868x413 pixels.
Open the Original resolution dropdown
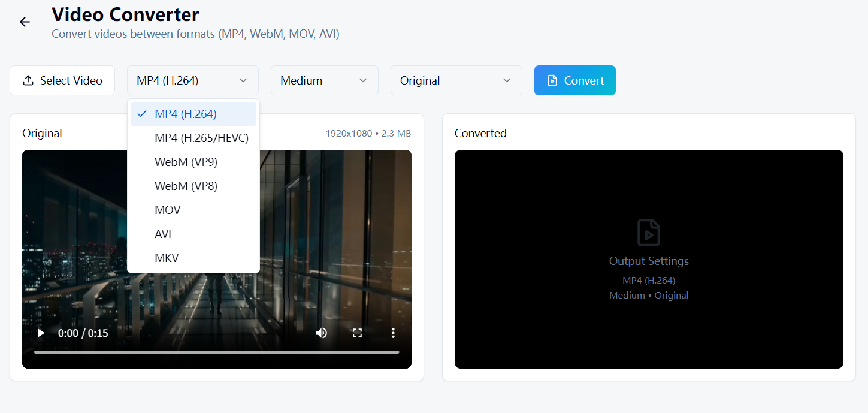[456, 80]
